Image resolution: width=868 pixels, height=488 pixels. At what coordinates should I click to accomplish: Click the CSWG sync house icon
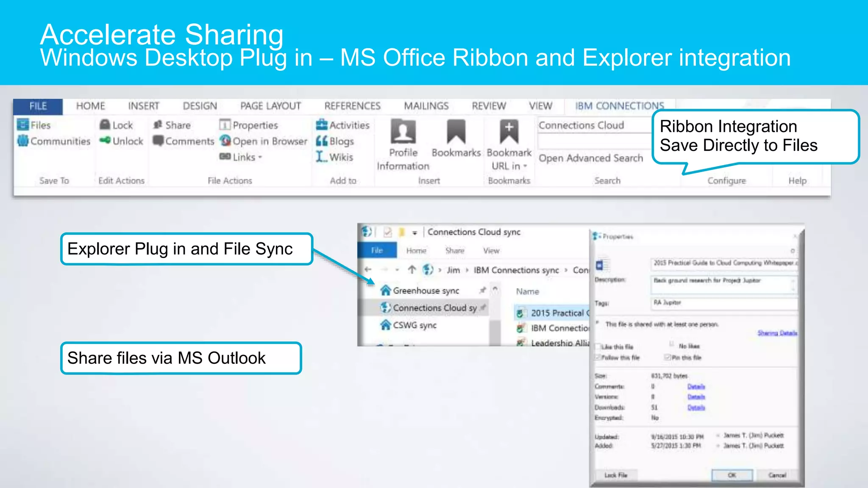pyautogui.click(x=385, y=325)
